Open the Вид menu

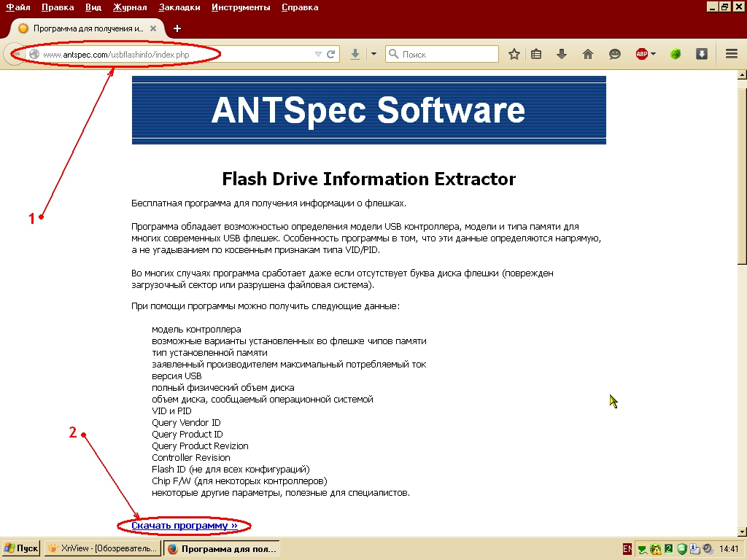point(93,7)
